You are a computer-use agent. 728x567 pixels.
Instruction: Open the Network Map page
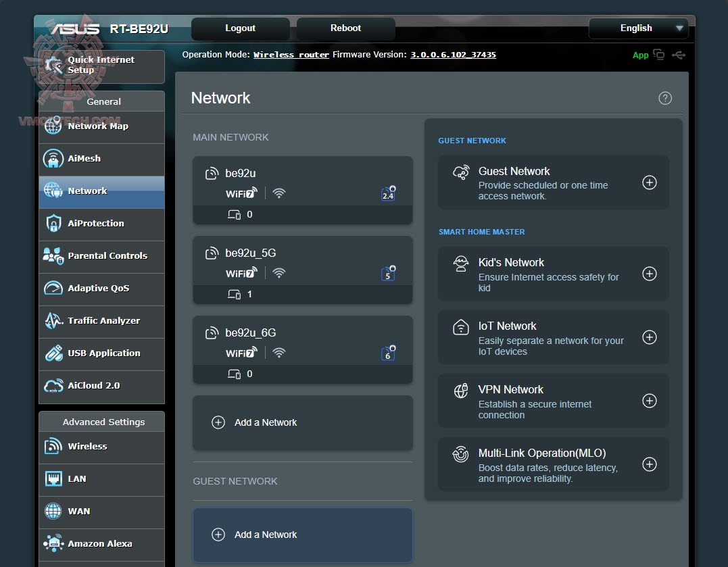coord(101,126)
